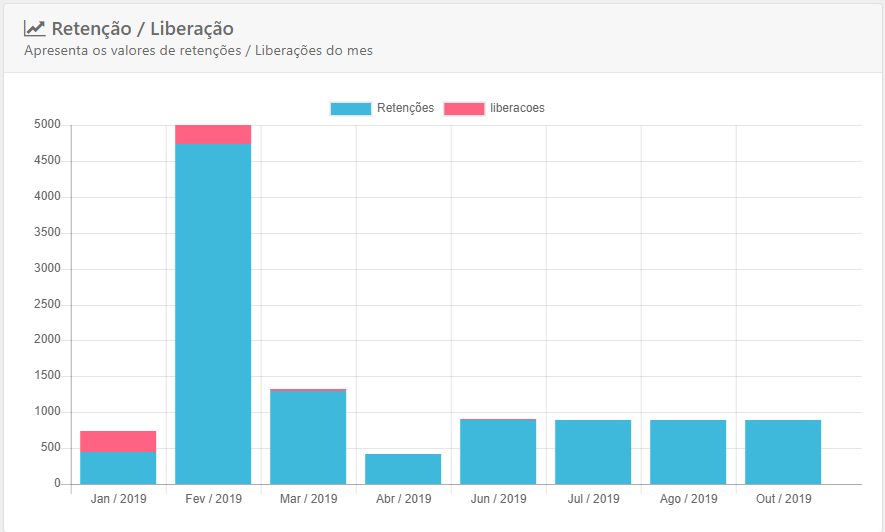Click the Abr / 2019 bar

[403, 469]
